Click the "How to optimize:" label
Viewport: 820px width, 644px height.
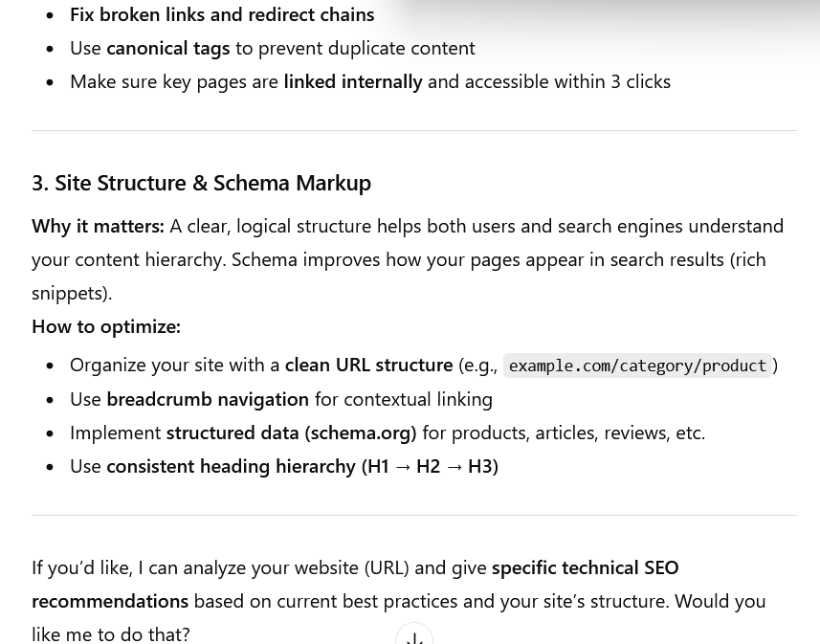pos(106,326)
